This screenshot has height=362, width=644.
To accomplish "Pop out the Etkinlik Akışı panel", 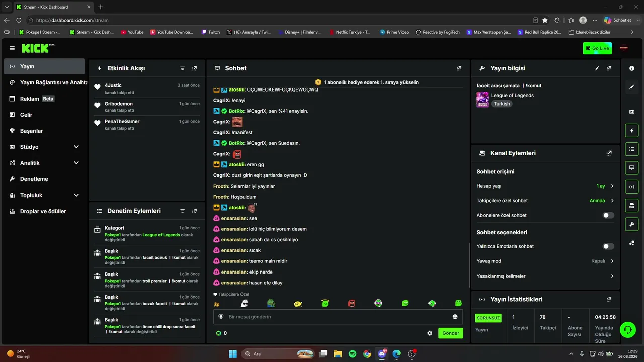I will [x=195, y=68].
